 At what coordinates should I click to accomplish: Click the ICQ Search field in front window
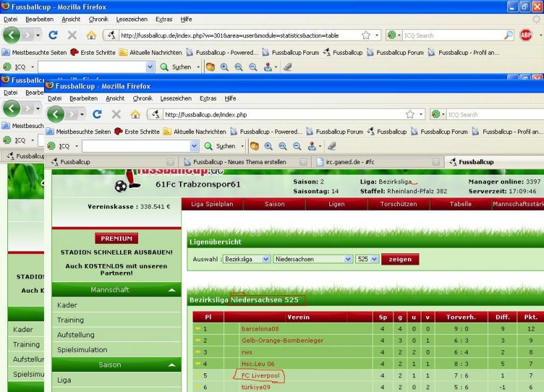493,115
